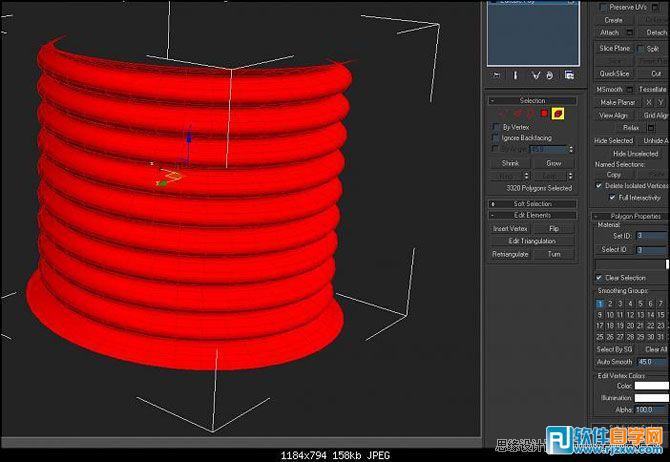This screenshot has width=670, height=462.
Task: Click Turn button in Edit Elements
Action: click(554, 254)
